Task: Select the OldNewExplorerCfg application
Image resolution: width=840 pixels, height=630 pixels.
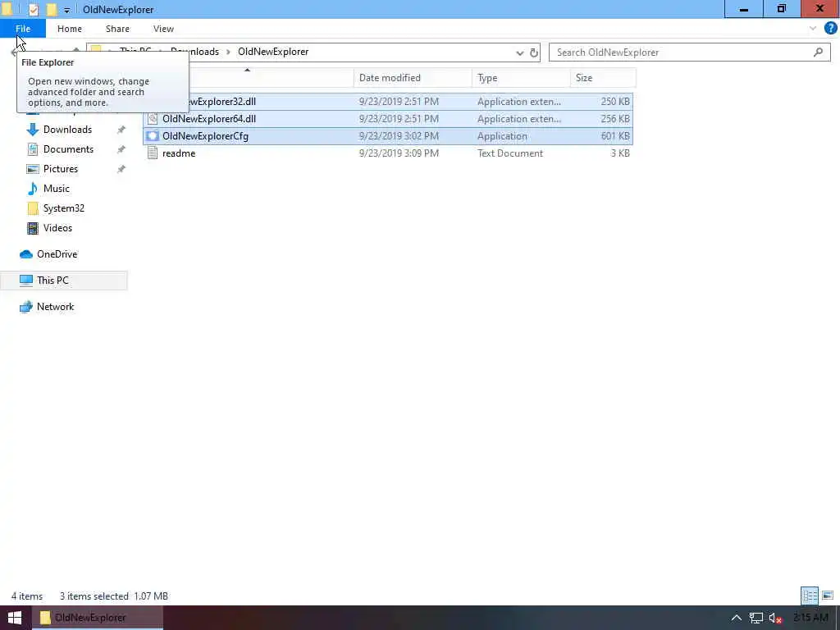Action: tap(388, 135)
